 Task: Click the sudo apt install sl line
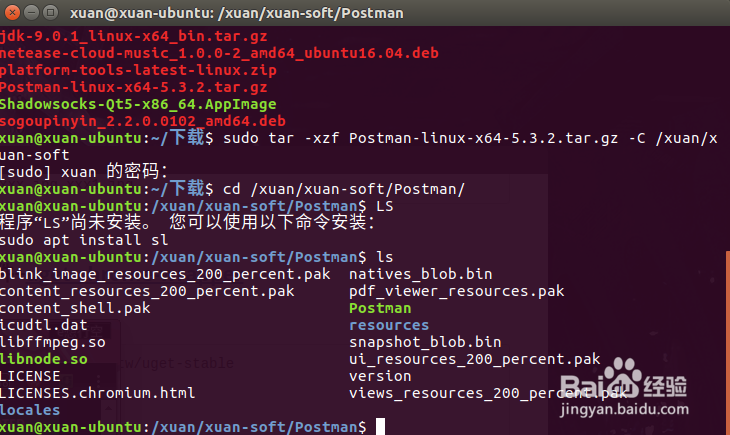click(x=84, y=240)
